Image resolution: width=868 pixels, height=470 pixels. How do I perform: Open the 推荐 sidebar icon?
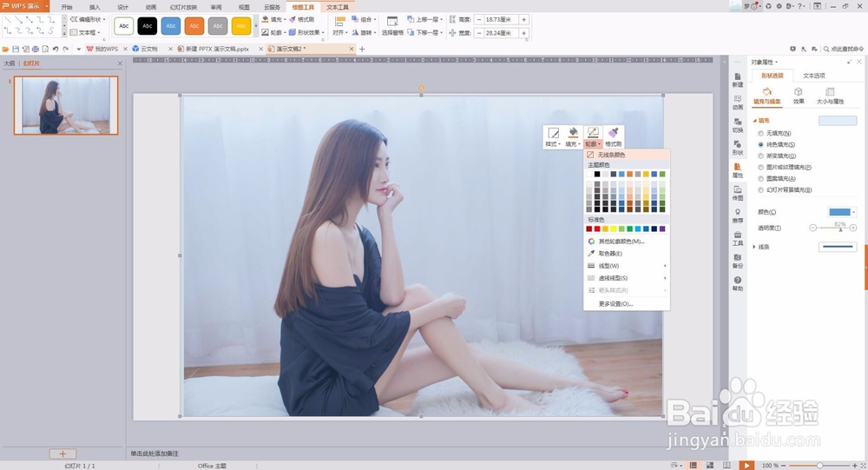[x=737, y=216]
